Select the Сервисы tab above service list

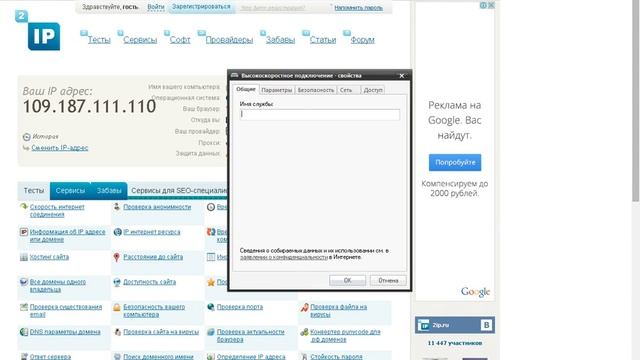pyautogui.click(x=70, y=191)
